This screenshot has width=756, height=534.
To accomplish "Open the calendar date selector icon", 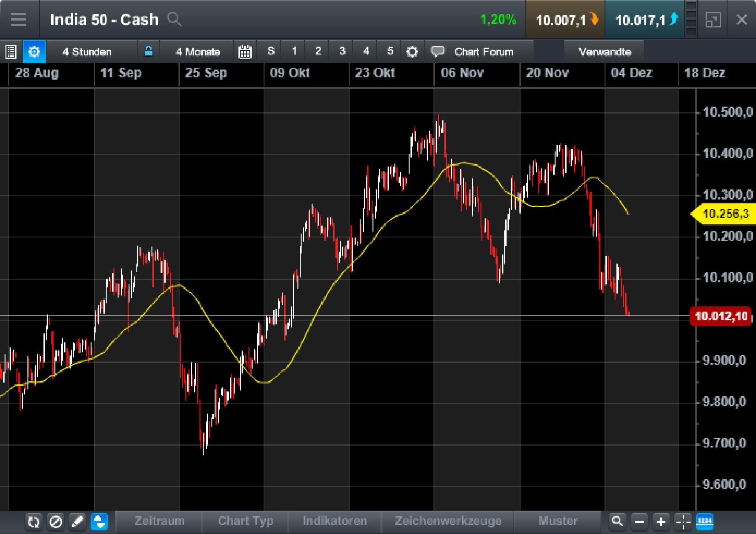I will click(245, 51).
